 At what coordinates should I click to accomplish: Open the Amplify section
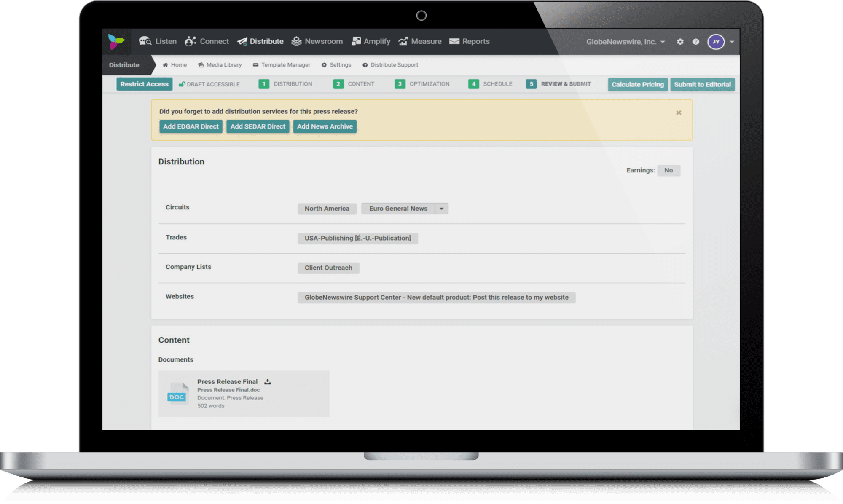coord(371,41)
